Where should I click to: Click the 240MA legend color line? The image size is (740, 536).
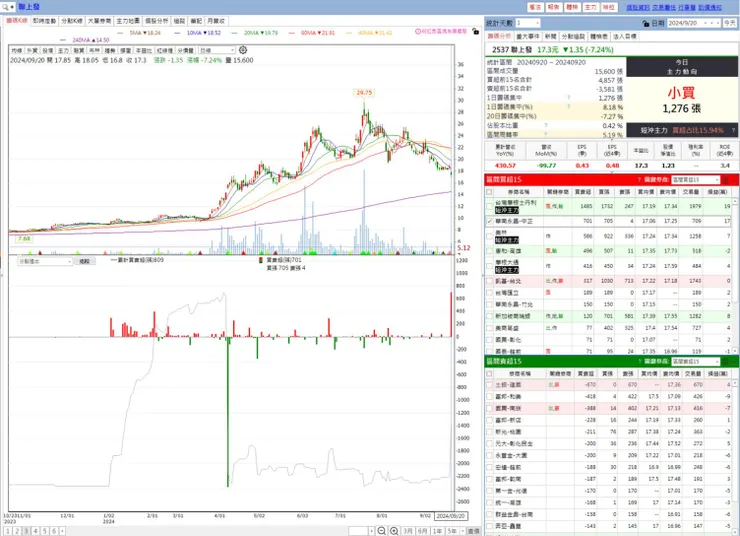[63, 41]
